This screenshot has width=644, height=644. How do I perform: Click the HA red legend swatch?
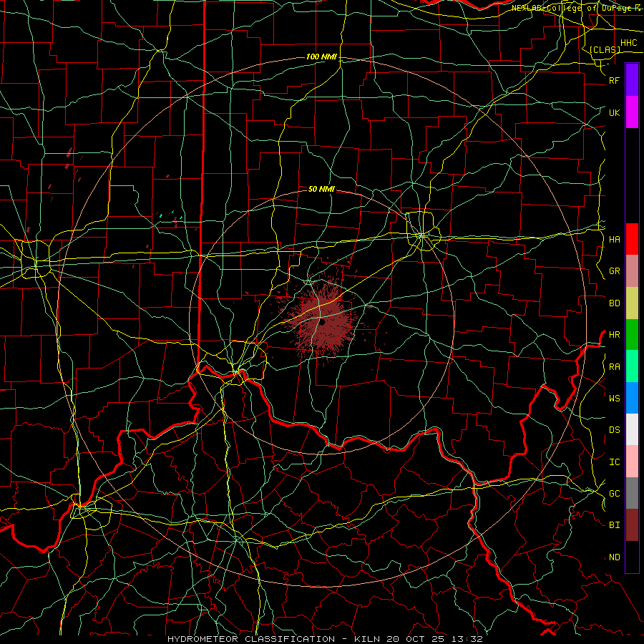(632, 239)
